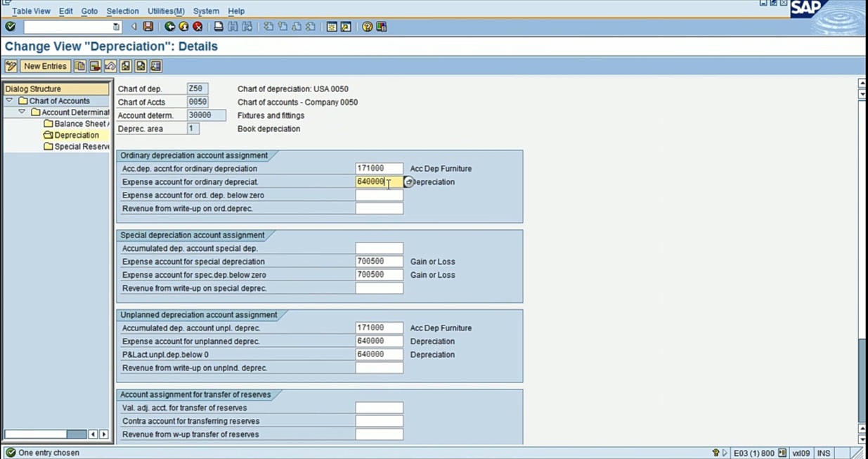Click the main vertical scrollbar up arrow

[x=862, y=83]
